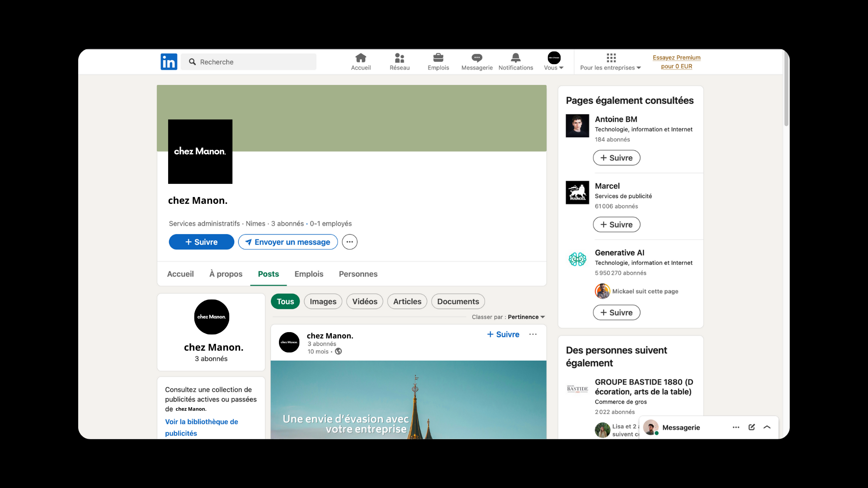
Task: Click Antoine BM profile photo
Action: click(577, 126)
